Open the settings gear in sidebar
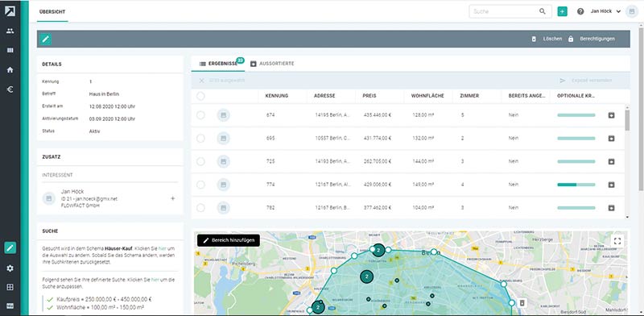644x316 pixels. coord(10,268)
